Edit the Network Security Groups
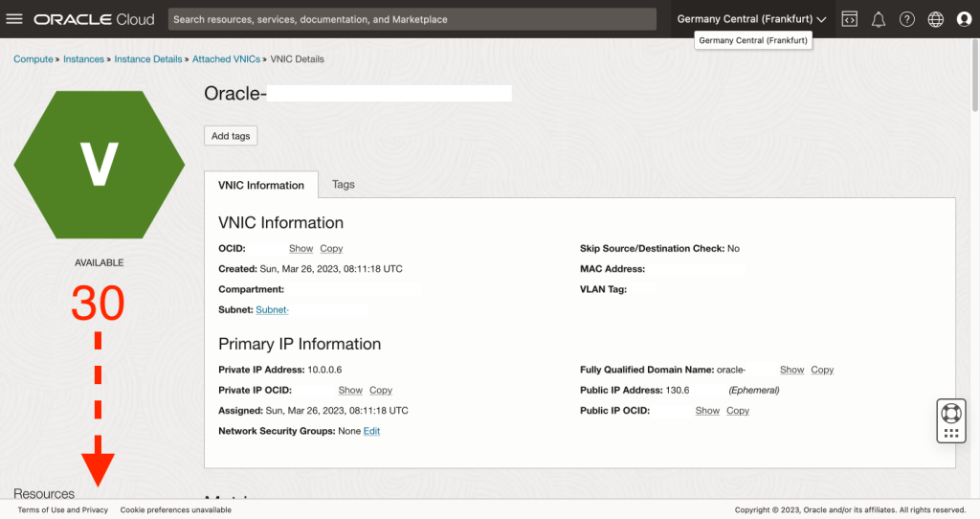This screenshot has width=980, height=519. [x=371, y=432]
